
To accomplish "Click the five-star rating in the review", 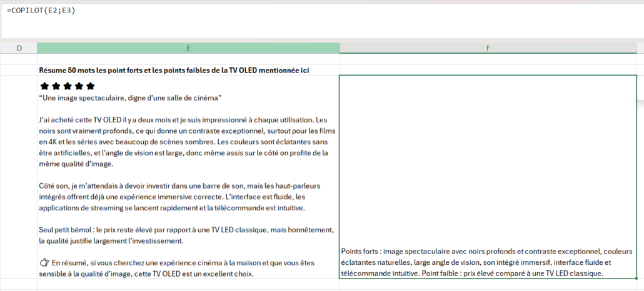I will coord(68,86).
